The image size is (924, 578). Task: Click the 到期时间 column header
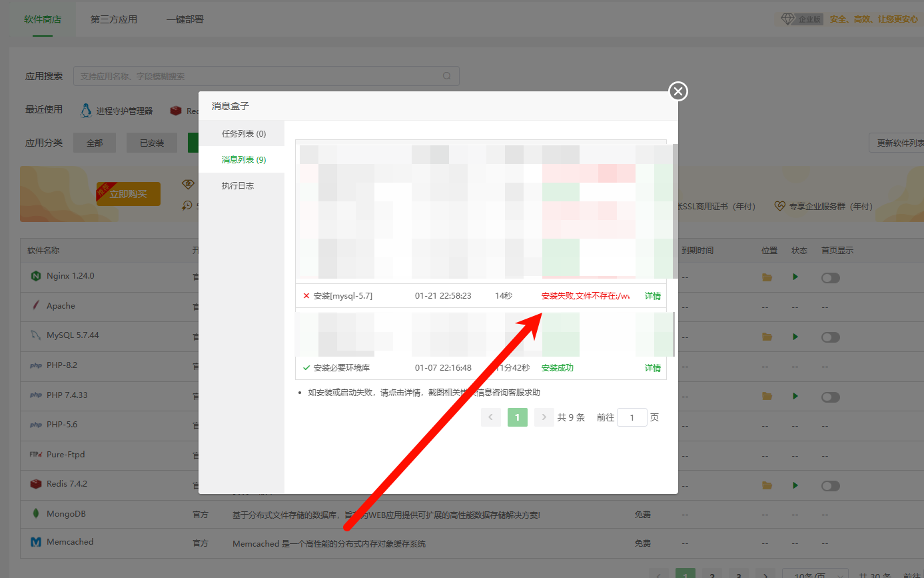pyautogui.click(x=697, y=251)
